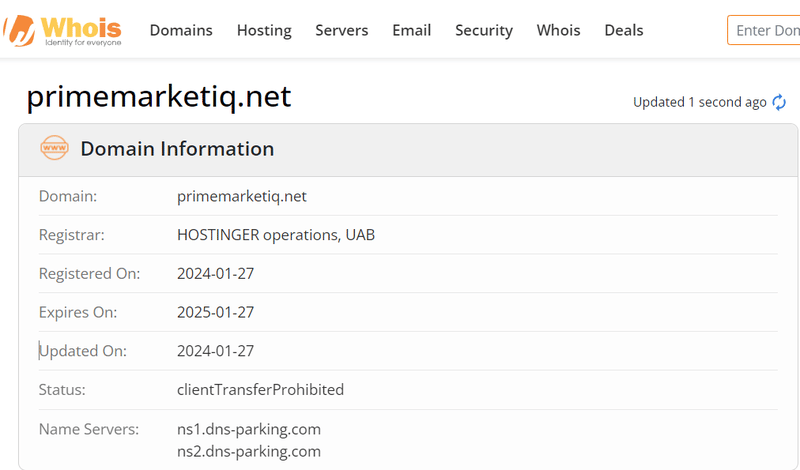Select Servers in the navigation bar
Image resolution: width=800 pixels, height=470 pixels.
[341, 30]
